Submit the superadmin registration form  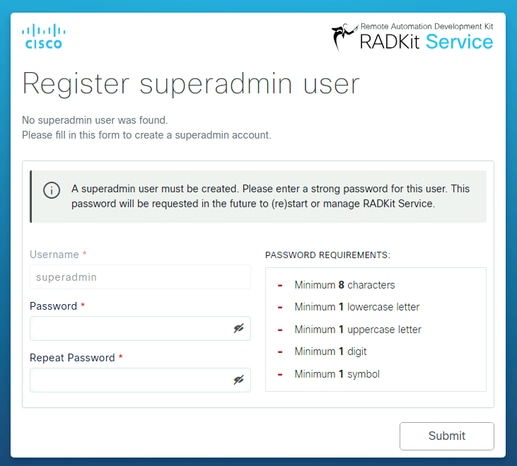pos(447,436)
